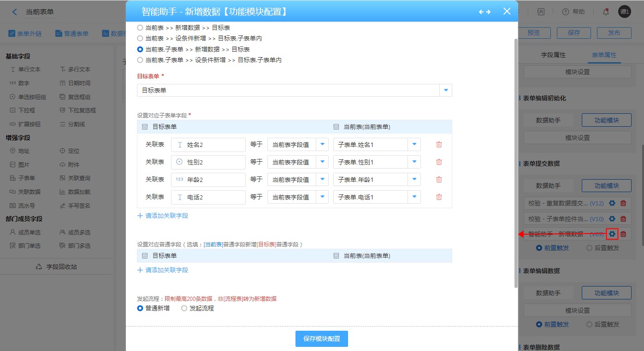Open 当前表字段值 dropdown in 年龄2 row
This screenshot has width=644, height=351.
[322, 180]
